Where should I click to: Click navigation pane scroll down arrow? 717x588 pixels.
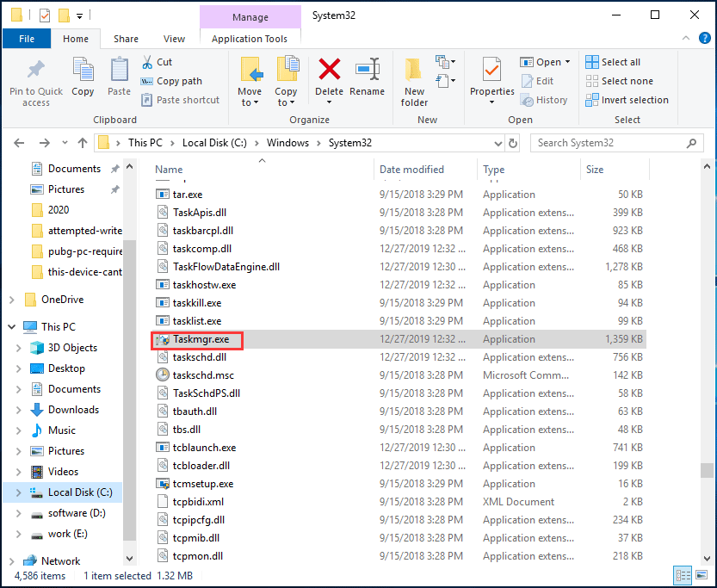pos(129,558)
